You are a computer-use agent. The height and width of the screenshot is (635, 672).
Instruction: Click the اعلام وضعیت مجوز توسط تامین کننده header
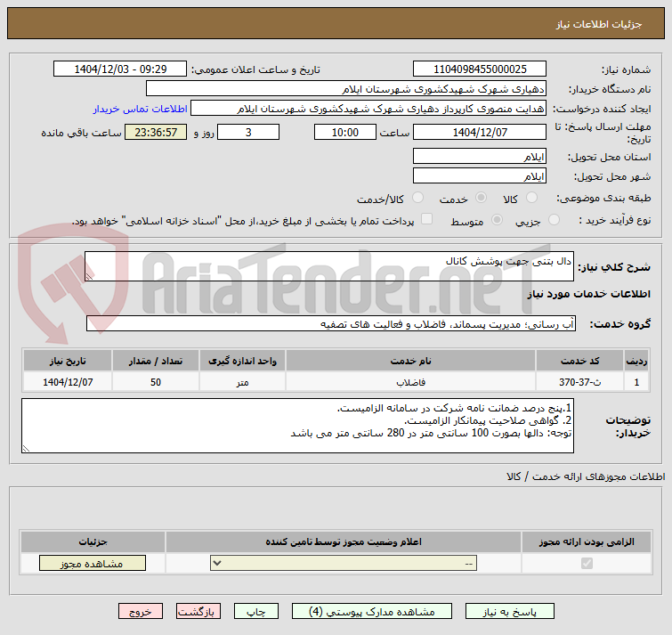(344, 542)
